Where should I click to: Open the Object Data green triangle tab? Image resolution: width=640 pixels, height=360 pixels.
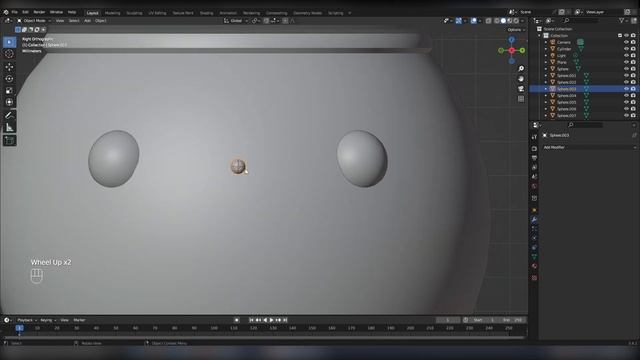(x=534, y=257)
